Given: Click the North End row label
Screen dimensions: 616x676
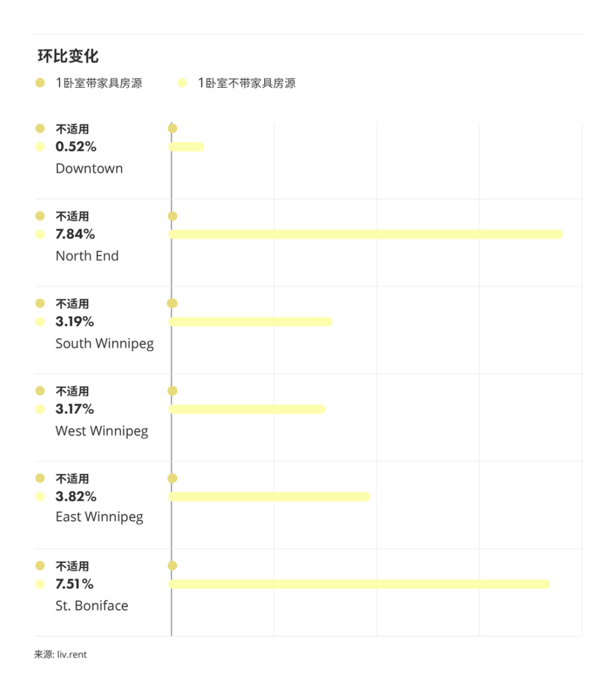Looking at the screenshot, I should [87, 255].
